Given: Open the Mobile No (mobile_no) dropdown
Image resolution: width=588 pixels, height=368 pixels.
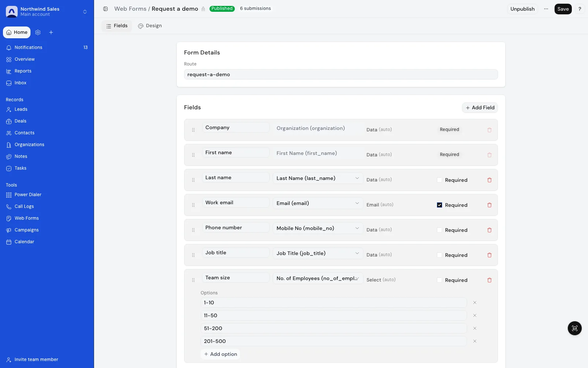Looking at the screenshot, I should (x=318, y=228).
